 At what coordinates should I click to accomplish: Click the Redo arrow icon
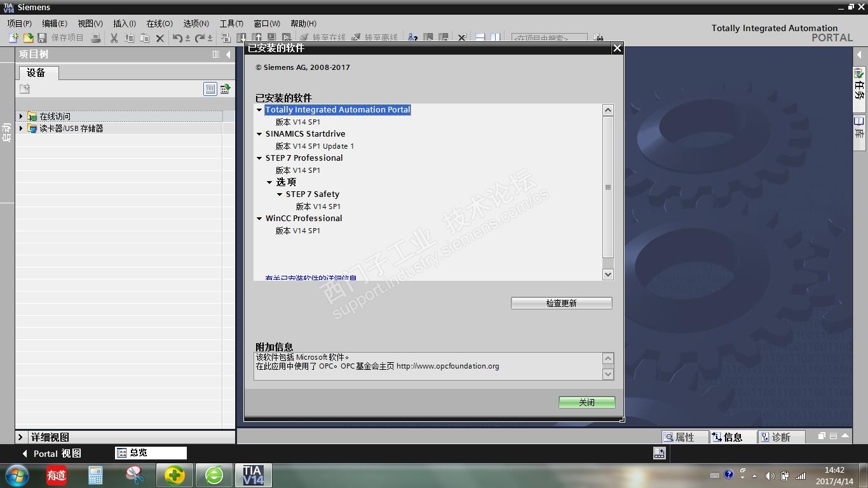click(200, 38)
